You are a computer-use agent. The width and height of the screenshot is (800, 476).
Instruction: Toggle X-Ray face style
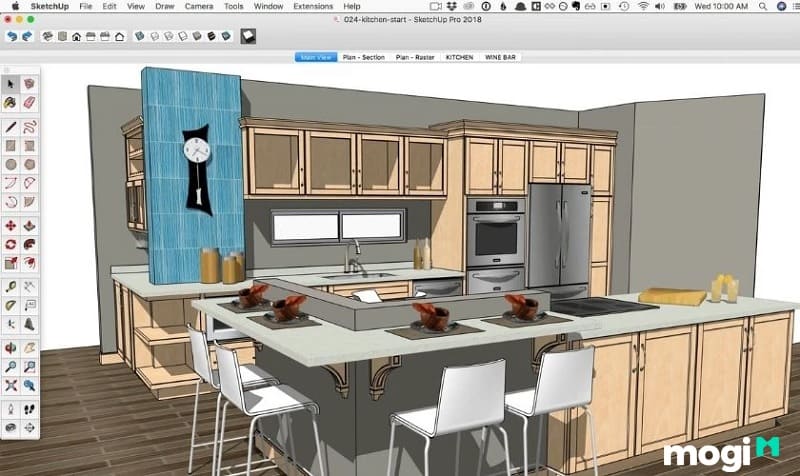139,36
